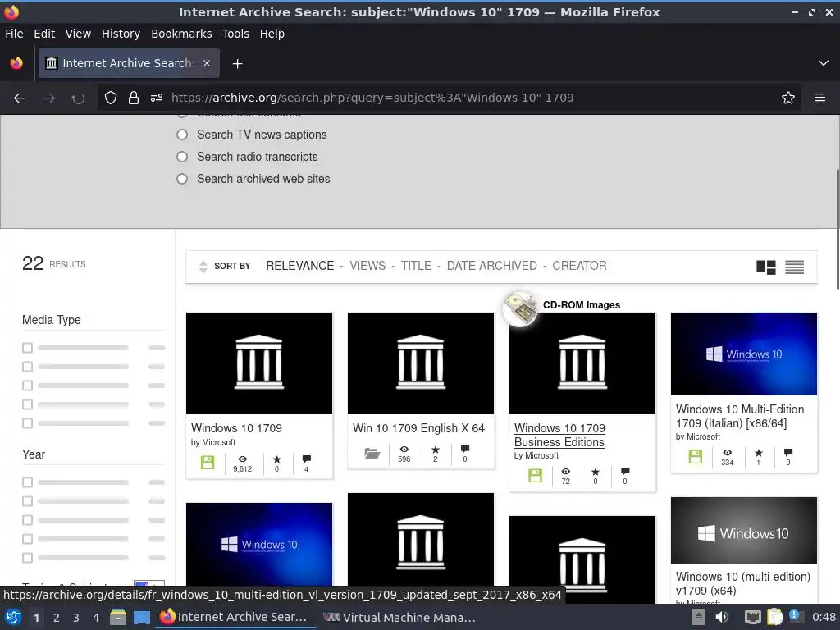
Task: Close the Internet Archive Search tab
Action: (x=207, y=63)
